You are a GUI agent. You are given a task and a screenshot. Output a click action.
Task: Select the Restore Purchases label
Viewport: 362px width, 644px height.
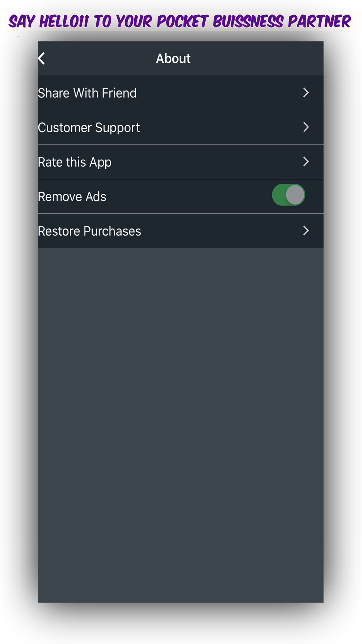[x=89, y=231]
